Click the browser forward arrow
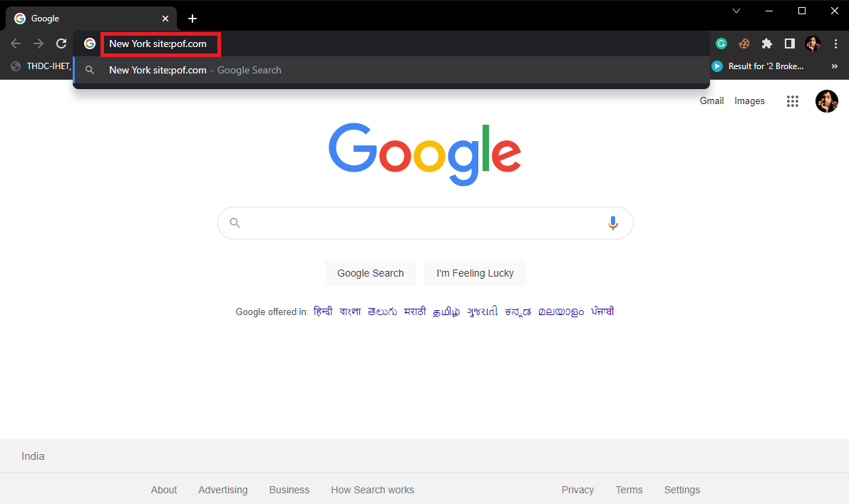Viewport: 849px width, 504px height. pos(38,44)
